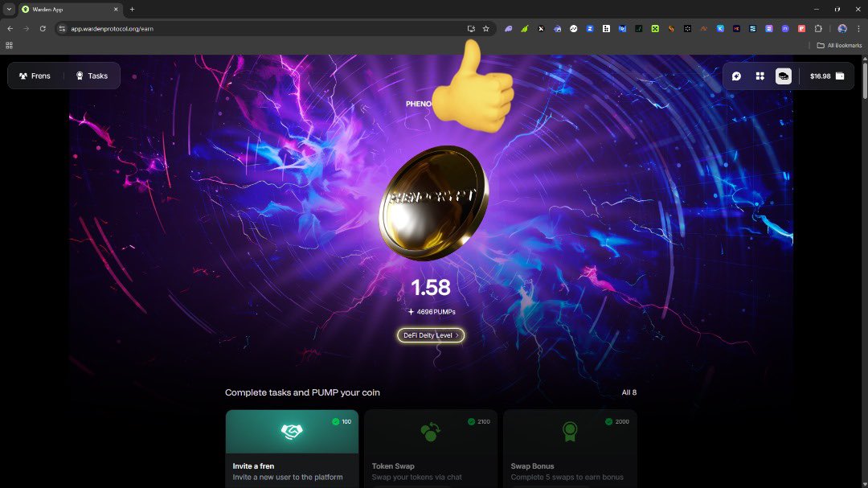
Task: Click the 2000 reward badge on Swap Bonus
Action: [x=617, y=421]
